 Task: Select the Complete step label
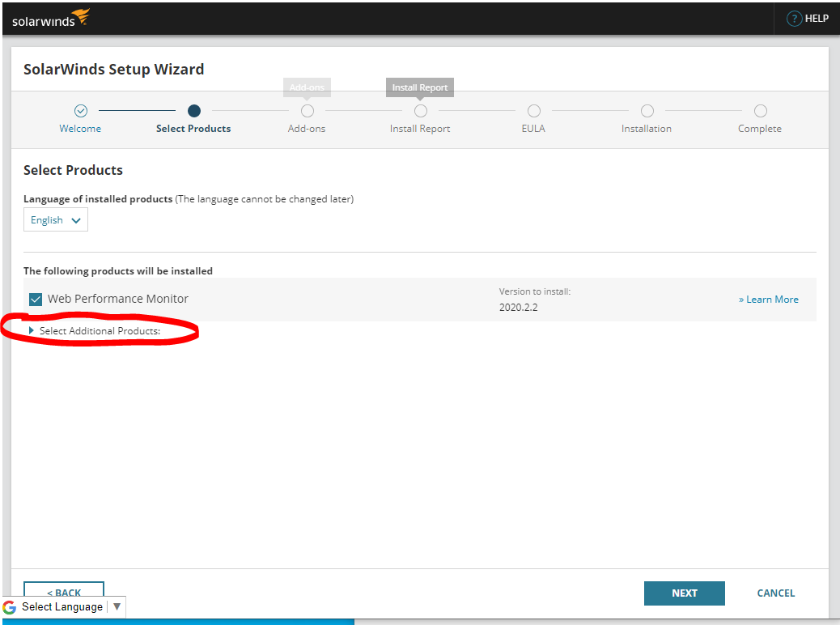tap(760, 129)
